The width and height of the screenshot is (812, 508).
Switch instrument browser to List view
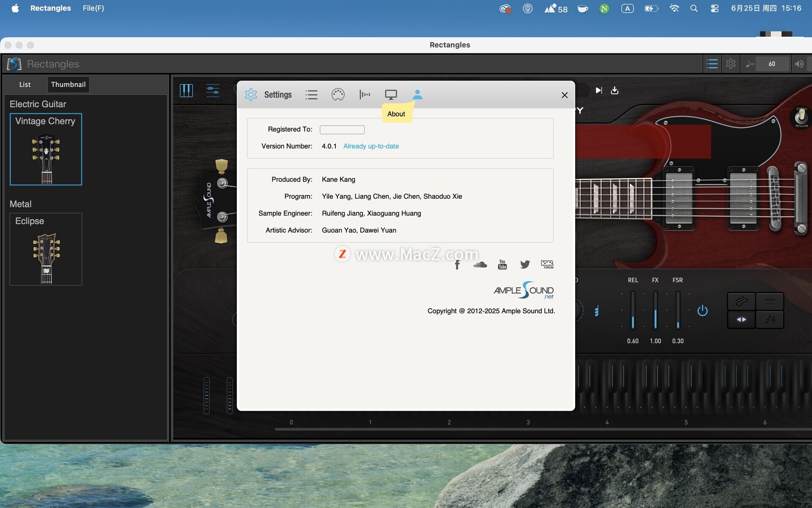point(25,84)
